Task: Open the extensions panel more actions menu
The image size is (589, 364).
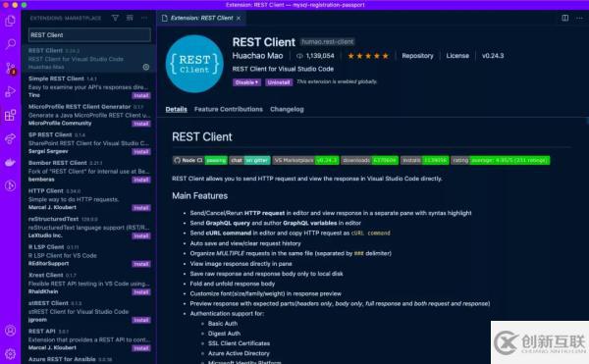Action: pos(144,18)
